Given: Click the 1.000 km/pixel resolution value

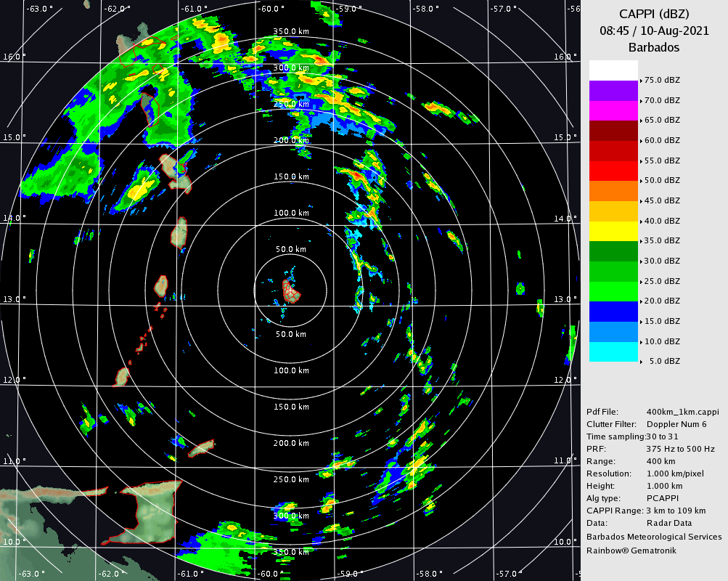Looking at the screenshot, I should [675, 474].
